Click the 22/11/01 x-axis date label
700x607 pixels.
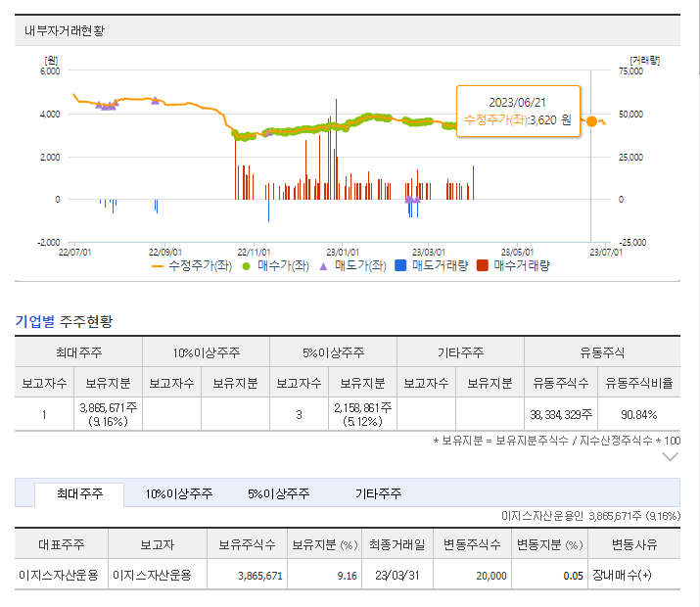pos(254,253)
